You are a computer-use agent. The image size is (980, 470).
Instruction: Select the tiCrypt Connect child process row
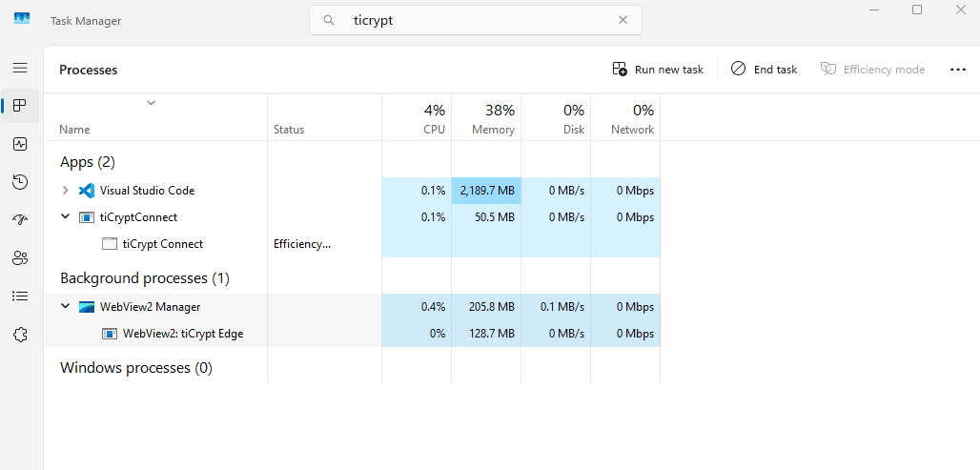[x=162, y=244]
